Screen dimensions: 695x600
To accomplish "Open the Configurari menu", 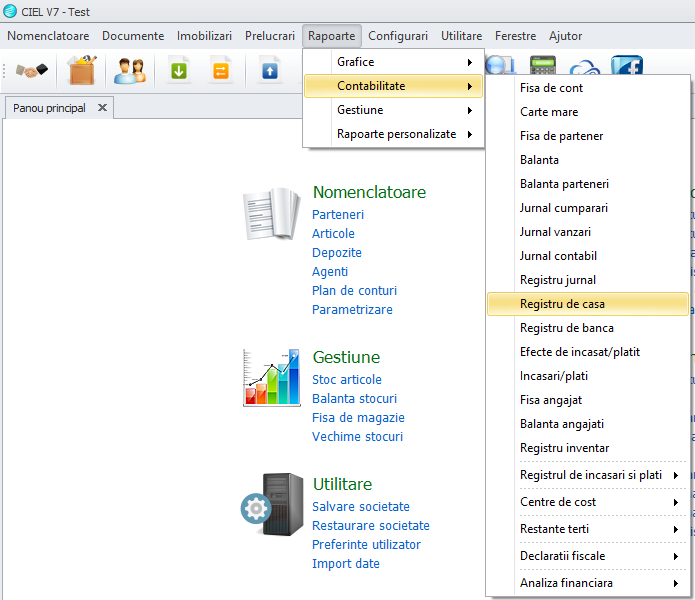I will click(x=398, y=36).
